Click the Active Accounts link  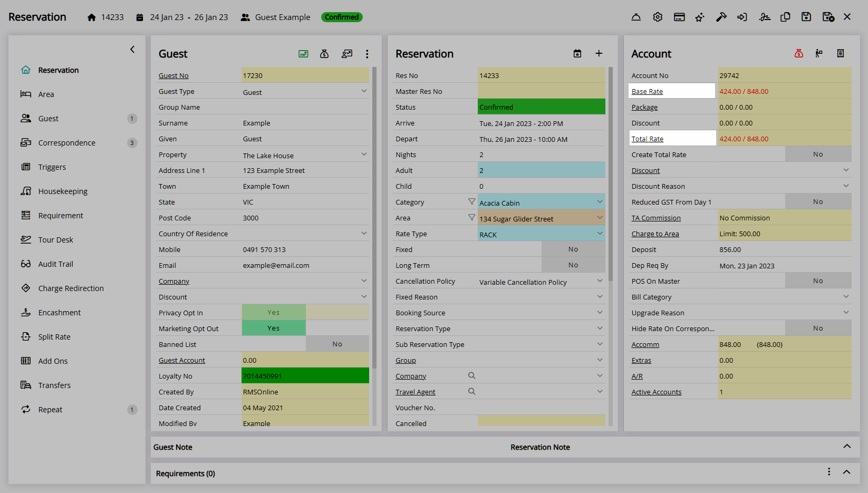pyautogui.click(x=657, y=392)
